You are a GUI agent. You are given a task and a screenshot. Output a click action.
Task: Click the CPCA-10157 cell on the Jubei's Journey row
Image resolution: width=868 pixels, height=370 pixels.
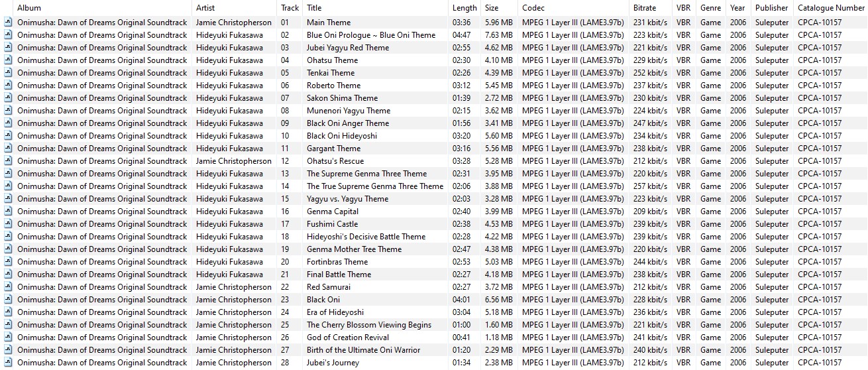820,363
